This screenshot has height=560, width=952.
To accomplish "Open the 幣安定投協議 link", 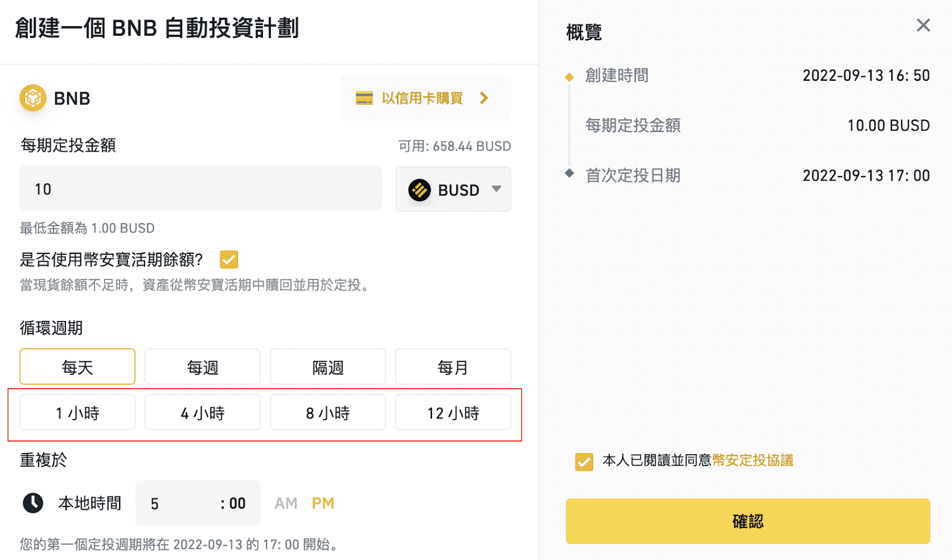I will (753, 460).
